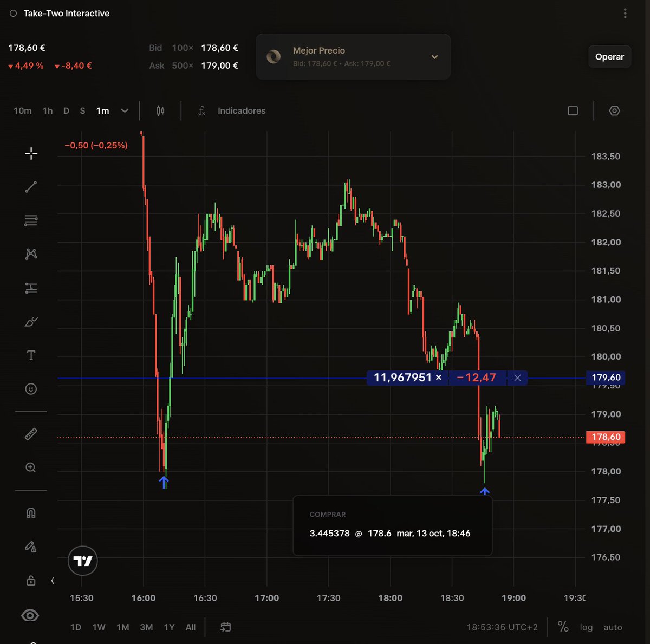Collapse the drawing toolbar arrow
650x644 pixels.
pyautogui.click(x=53, y=581)
